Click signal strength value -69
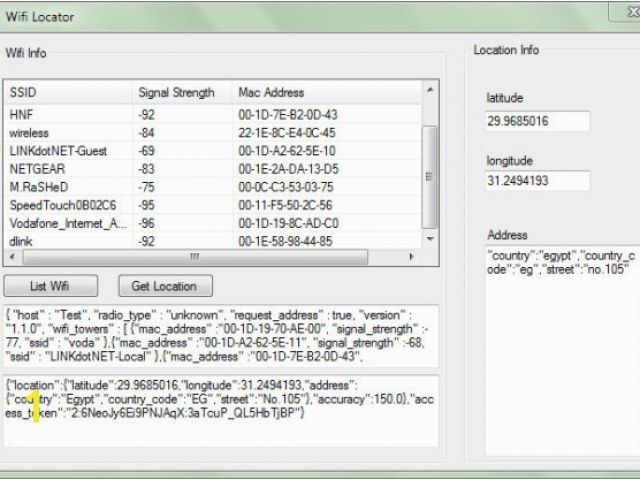This screenshot has height=480, width=640. [146, 151]
